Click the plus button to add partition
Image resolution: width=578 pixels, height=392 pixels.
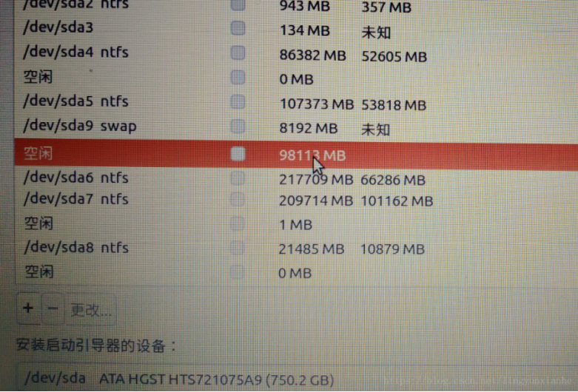[x=28, y=308]
